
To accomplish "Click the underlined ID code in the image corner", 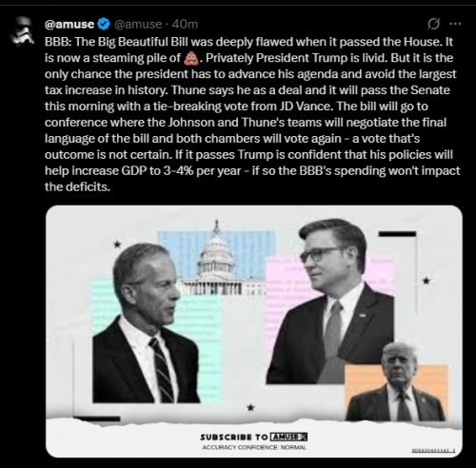I will [x=433, y=450].
